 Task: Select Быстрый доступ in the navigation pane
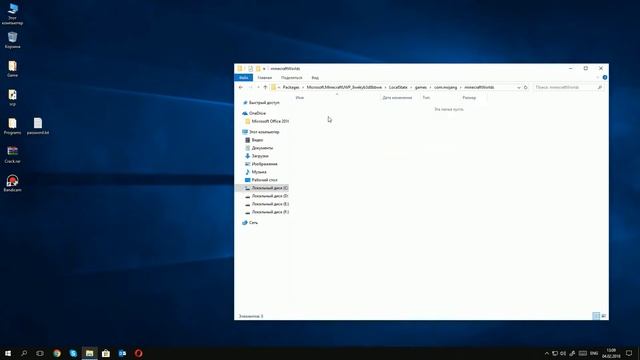point(264,103)
